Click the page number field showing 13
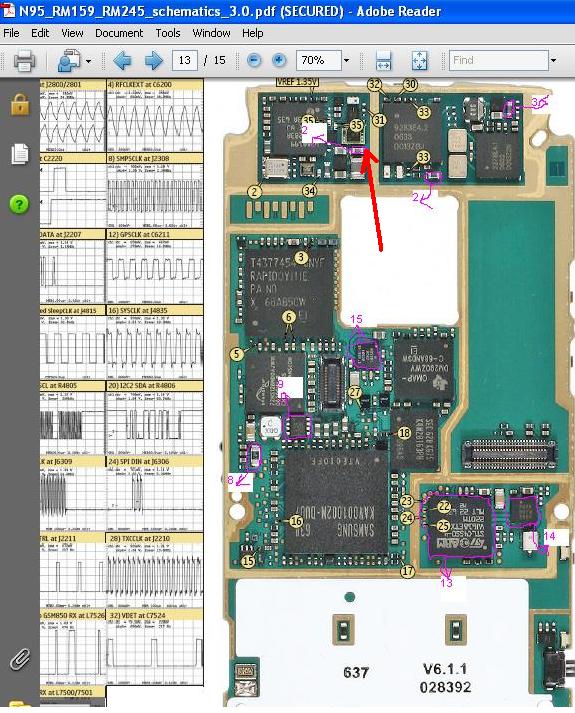Image resolution: width=575 pixels, height=713 pixels. click(185, 60)
